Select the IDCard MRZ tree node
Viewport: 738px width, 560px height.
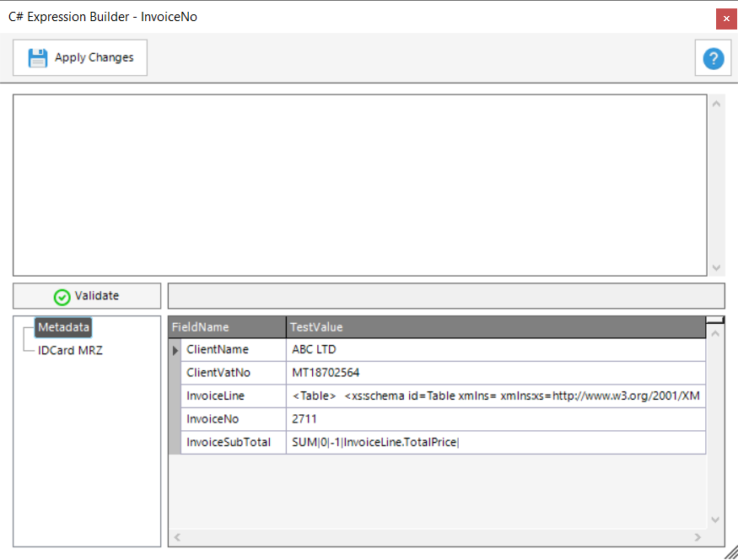pyautogui.click(x=70, y=350)
